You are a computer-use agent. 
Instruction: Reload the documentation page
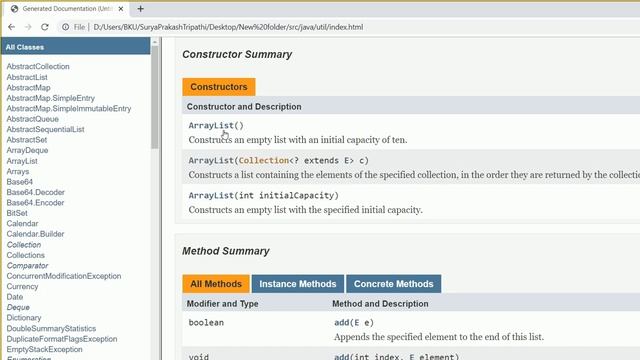coord(45,27)
